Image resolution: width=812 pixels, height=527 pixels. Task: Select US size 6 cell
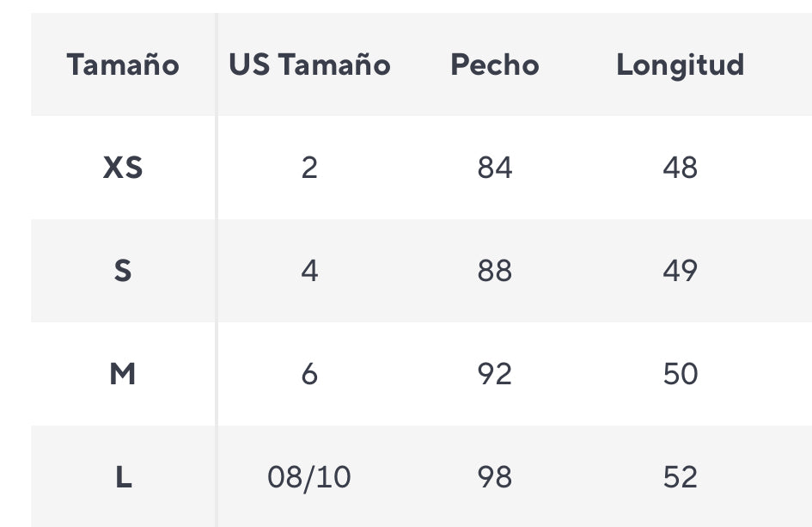[x=309, y=374]
